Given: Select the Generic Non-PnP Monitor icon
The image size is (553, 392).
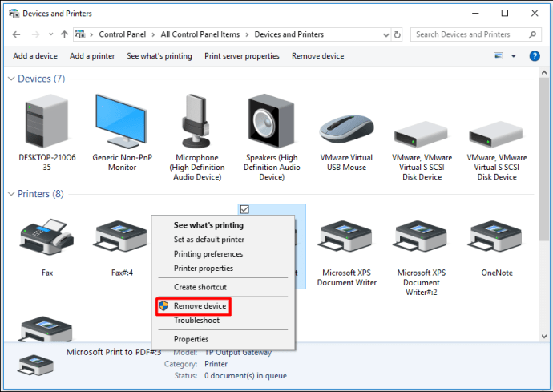Looking at the screenshot, I should tap(121, 122).
